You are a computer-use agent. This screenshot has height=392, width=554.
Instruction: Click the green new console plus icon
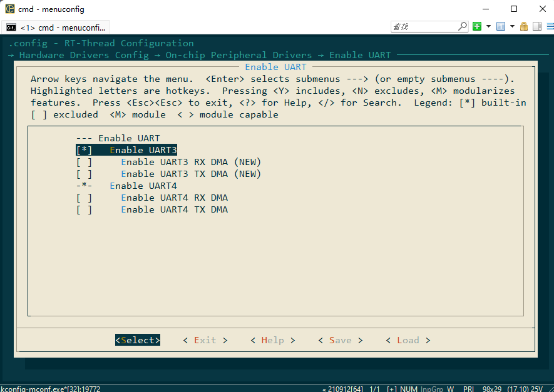tap(477, 26)
